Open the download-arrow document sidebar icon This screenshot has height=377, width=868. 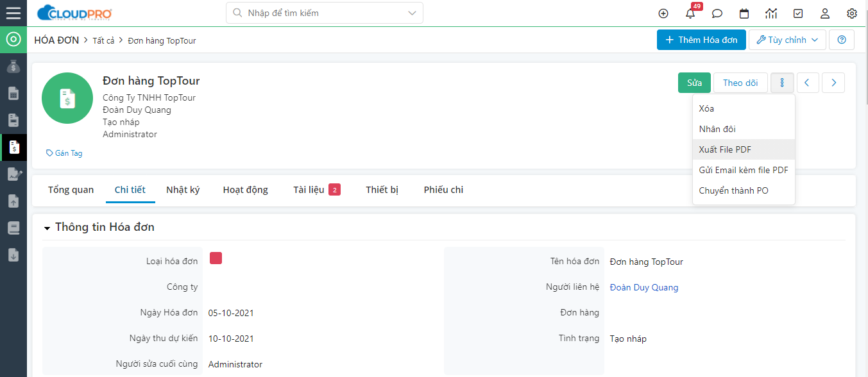click(13, 255)
